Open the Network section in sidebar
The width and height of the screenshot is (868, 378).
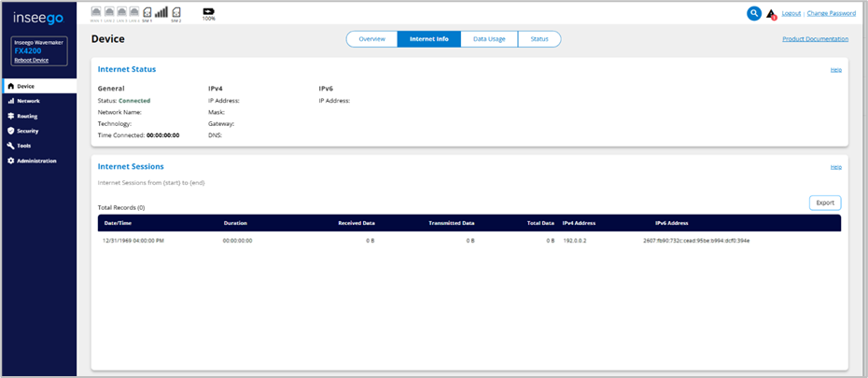[28, 101]
